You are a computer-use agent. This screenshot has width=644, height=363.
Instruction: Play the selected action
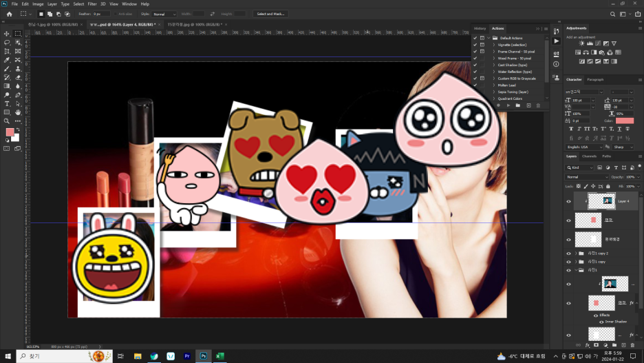(508, 105)
